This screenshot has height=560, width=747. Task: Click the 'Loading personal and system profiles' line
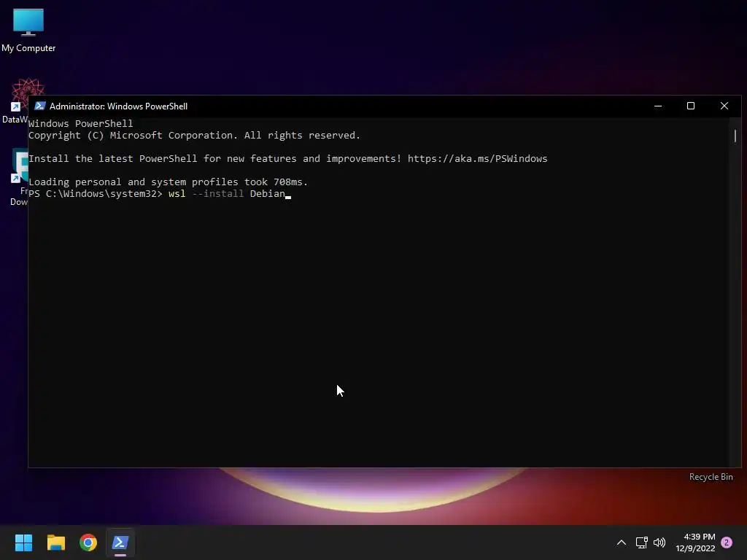coord(169,182)
